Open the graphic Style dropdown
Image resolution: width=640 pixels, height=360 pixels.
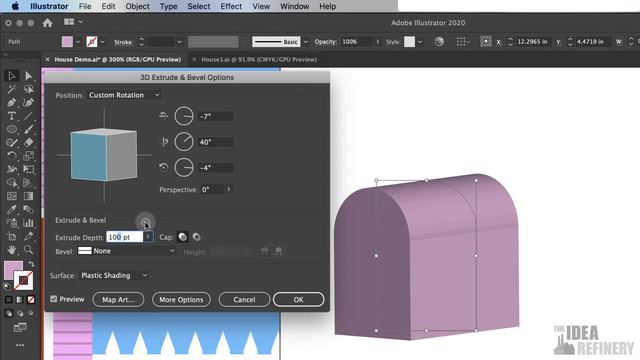420,42
